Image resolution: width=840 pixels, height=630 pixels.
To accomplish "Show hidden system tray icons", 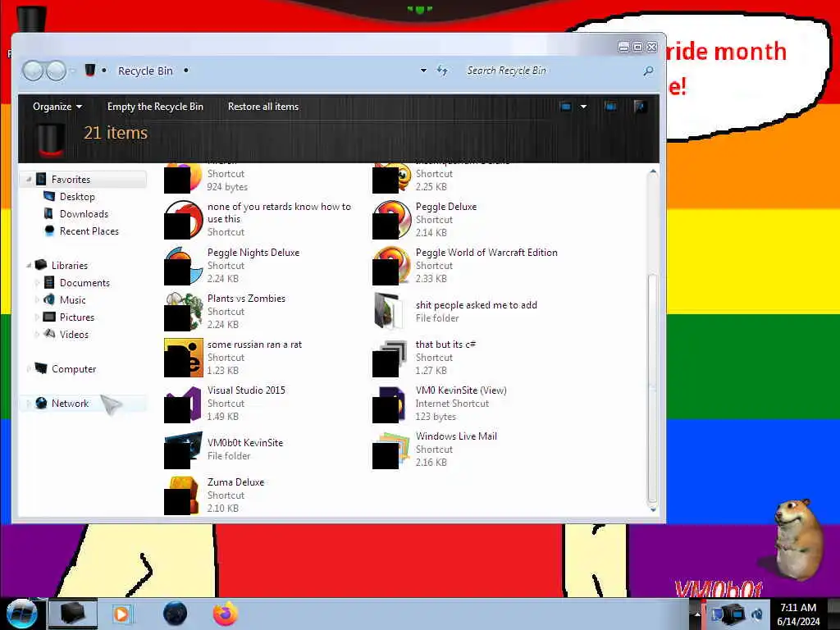I will pos(697,614).
